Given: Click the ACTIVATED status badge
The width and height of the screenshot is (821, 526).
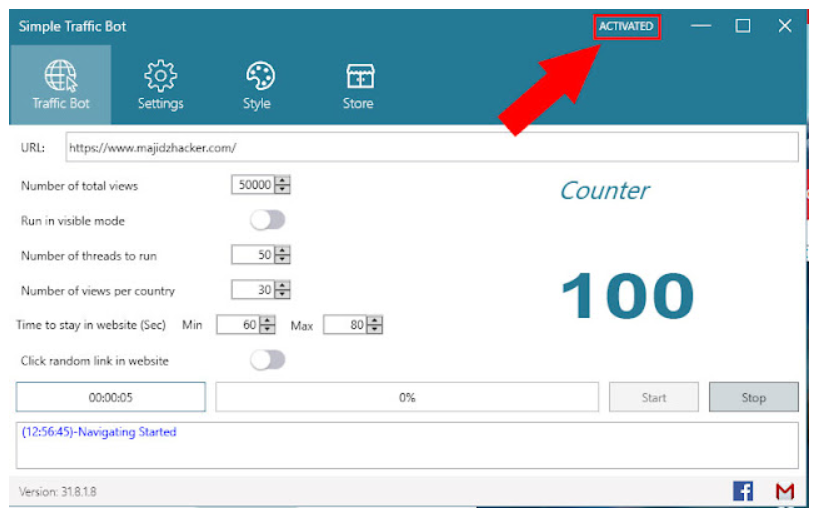Looking at the screenshot, I should (626, 26).
